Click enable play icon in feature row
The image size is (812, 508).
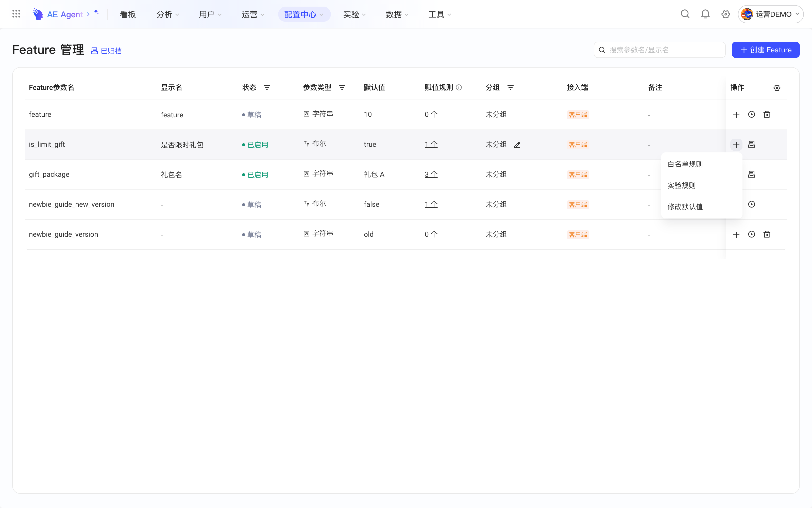[x=752, y=114]
